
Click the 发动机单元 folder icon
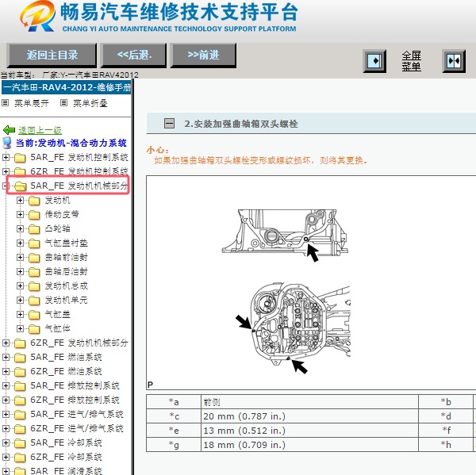pyautogui.click(x=34, y=301)
